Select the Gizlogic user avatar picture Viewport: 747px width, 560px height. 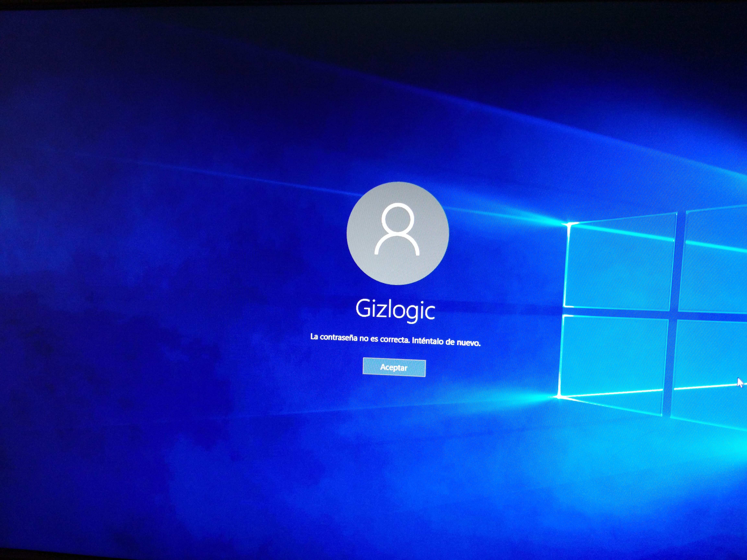[x=397, y=233]
